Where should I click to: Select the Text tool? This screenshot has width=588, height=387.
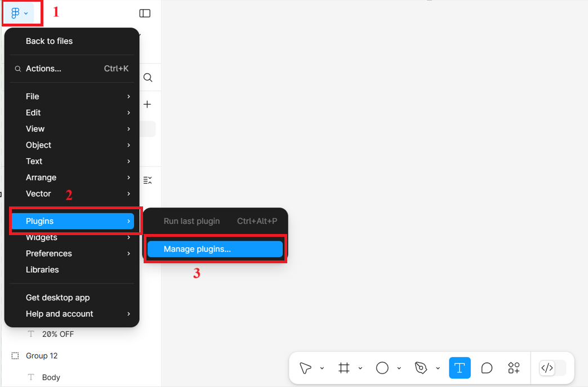pos(460,368)
